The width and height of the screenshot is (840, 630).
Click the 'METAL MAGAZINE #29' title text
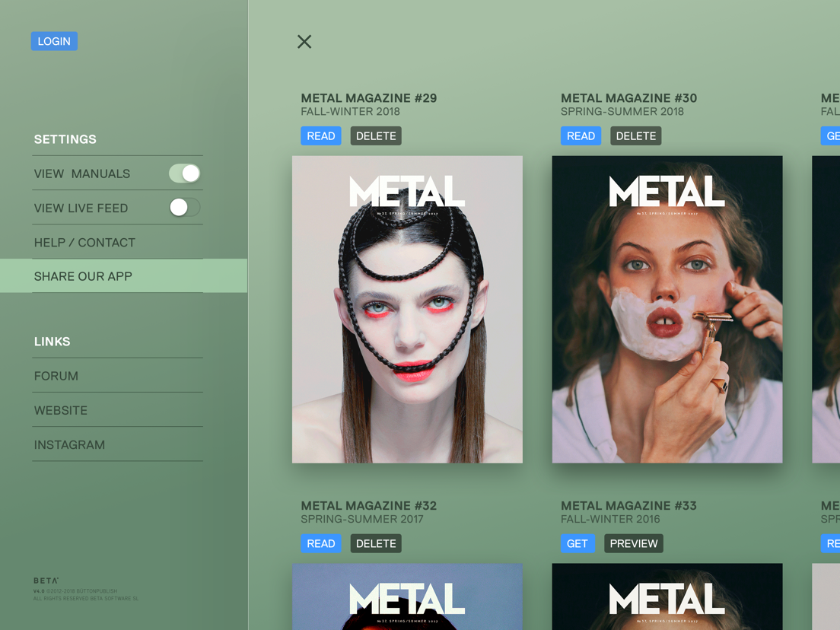tap(368, 98)
